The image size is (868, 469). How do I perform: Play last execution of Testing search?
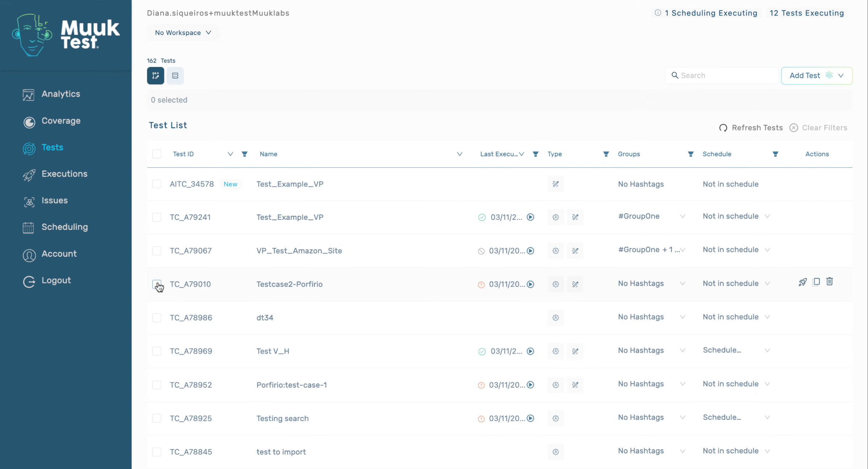pos(530,418)
